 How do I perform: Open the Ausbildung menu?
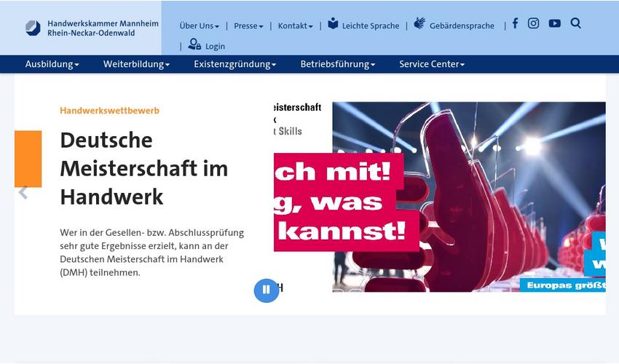(x=52, y=64)
